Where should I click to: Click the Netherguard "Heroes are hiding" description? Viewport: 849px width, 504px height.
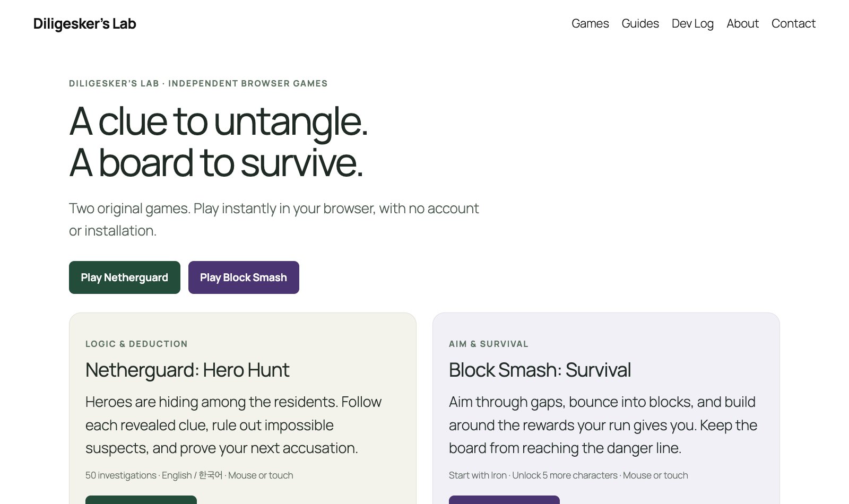(x=233, y=425)
